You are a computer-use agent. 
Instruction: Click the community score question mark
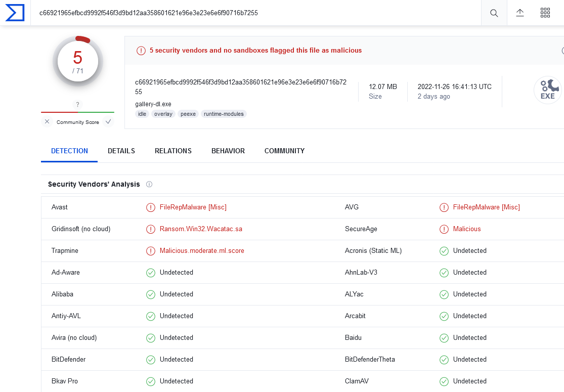78,105
